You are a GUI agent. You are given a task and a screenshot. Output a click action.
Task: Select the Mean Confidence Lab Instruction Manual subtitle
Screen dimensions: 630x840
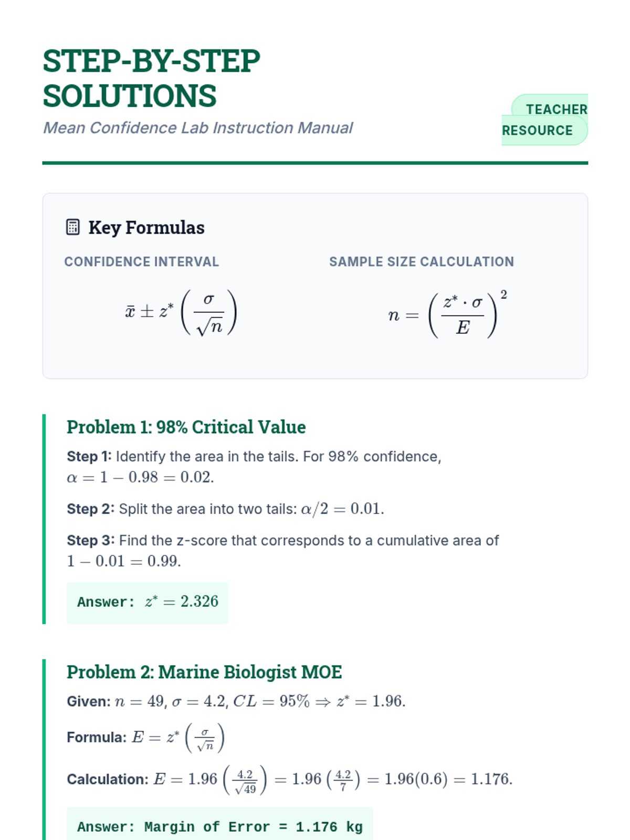[198, 128]
